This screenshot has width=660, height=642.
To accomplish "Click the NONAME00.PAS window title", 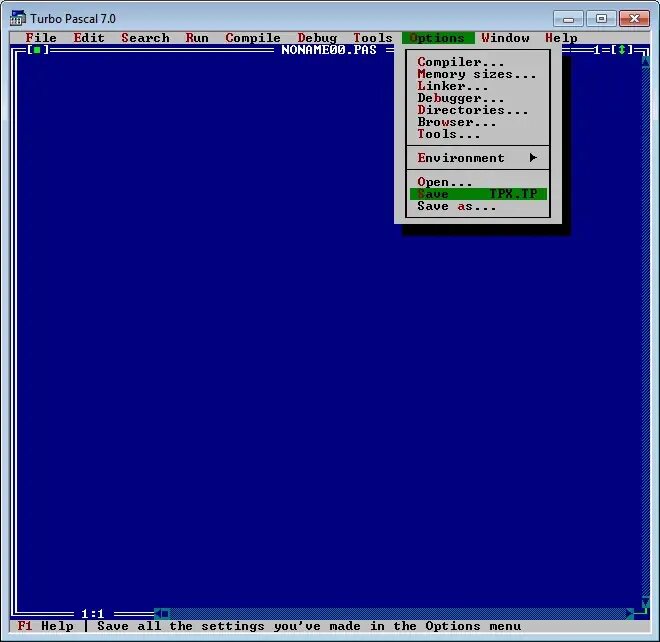I will point(329,50).
